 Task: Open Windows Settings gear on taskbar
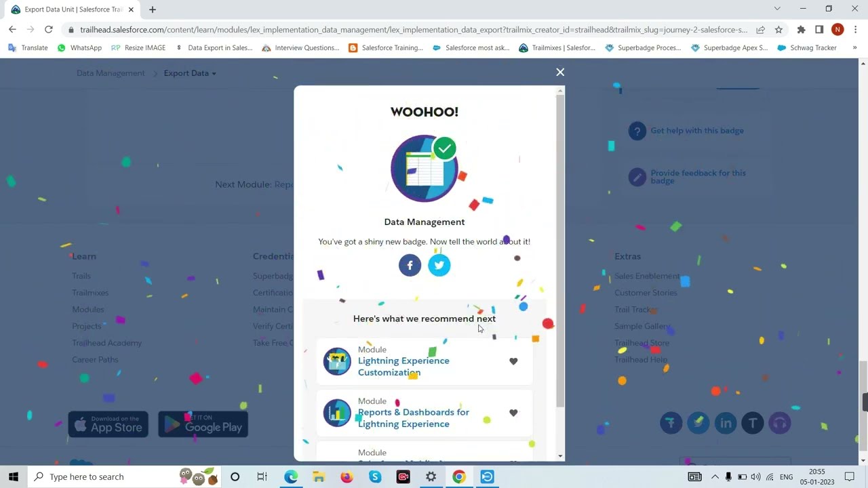click(431, 476)
